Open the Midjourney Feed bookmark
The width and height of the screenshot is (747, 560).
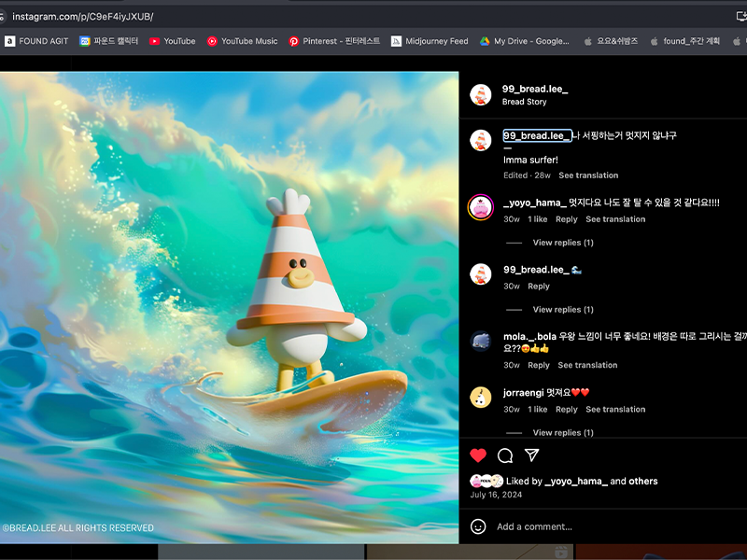[x=430, y=41]
